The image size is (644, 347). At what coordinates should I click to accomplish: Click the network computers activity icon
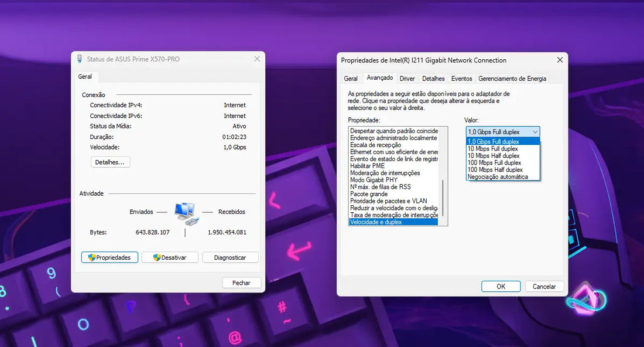click(x=186, y=213)
